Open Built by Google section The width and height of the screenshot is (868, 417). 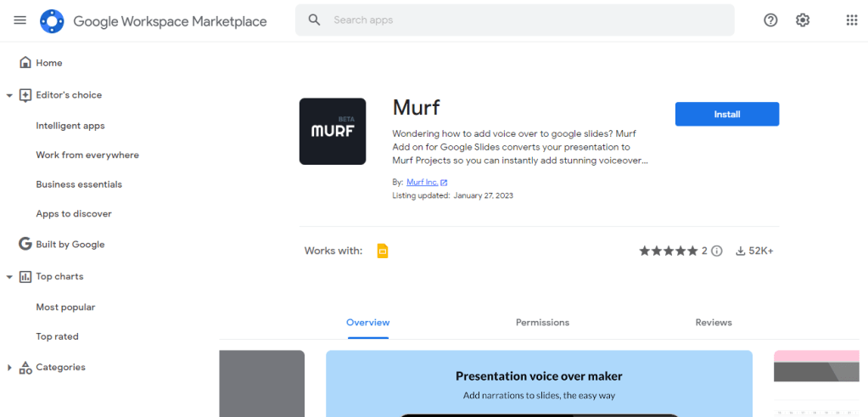pyautogui.click(x=70, y=245)
